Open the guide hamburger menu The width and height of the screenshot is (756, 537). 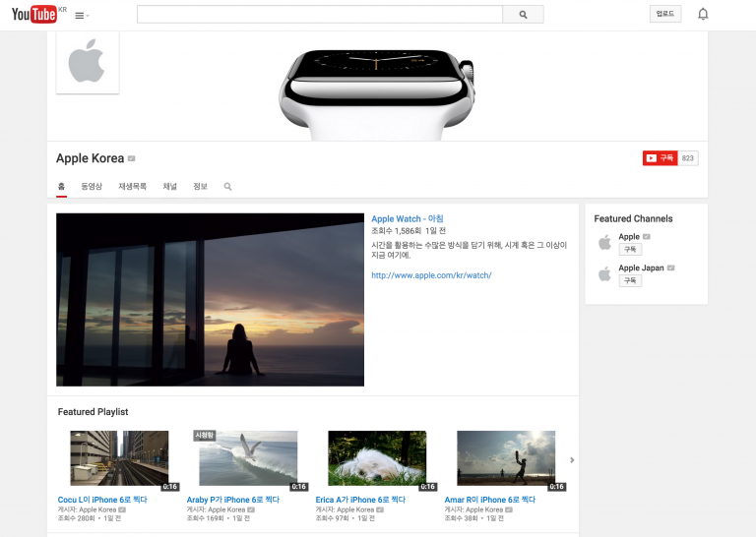point(82,16)
